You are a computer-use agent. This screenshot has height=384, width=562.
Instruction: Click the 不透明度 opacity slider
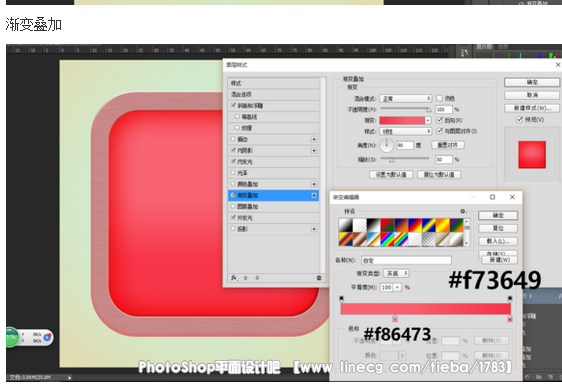(x=405, y=109)
